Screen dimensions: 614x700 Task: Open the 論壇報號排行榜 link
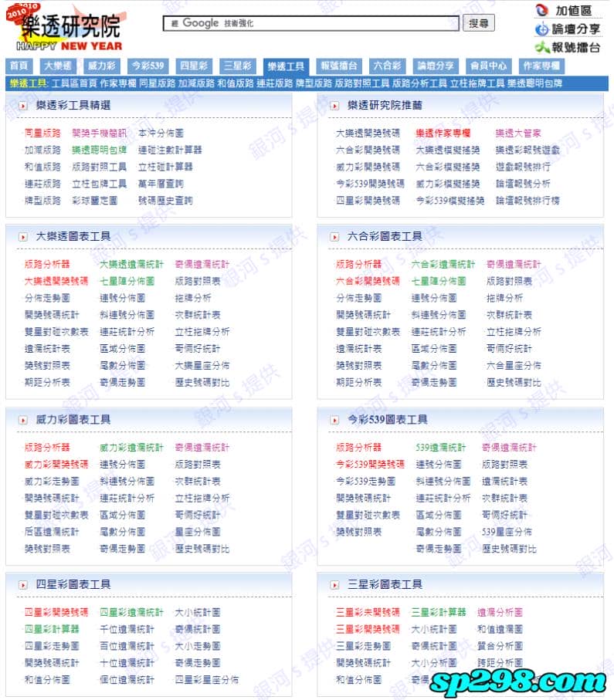pos(527,201)
